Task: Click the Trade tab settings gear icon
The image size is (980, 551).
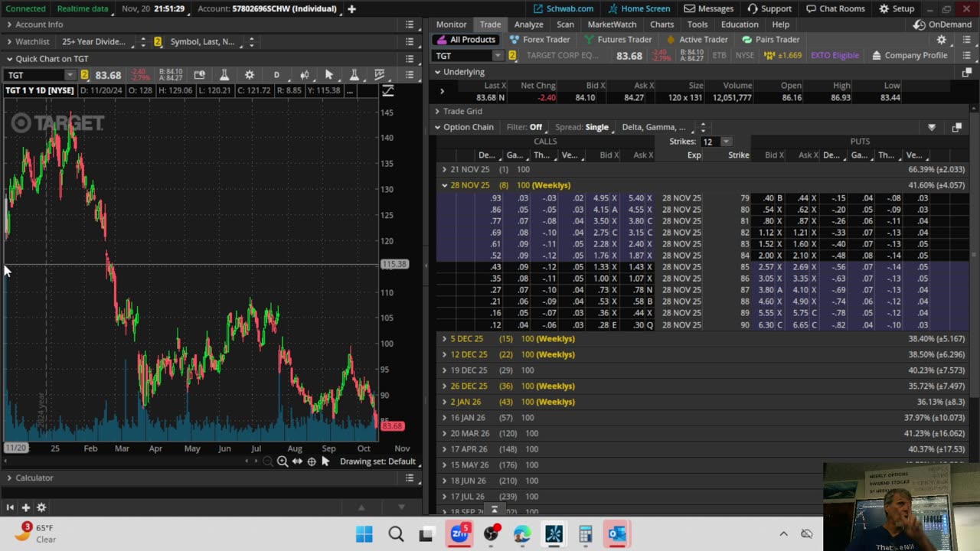Action: [x=942, y=40]
